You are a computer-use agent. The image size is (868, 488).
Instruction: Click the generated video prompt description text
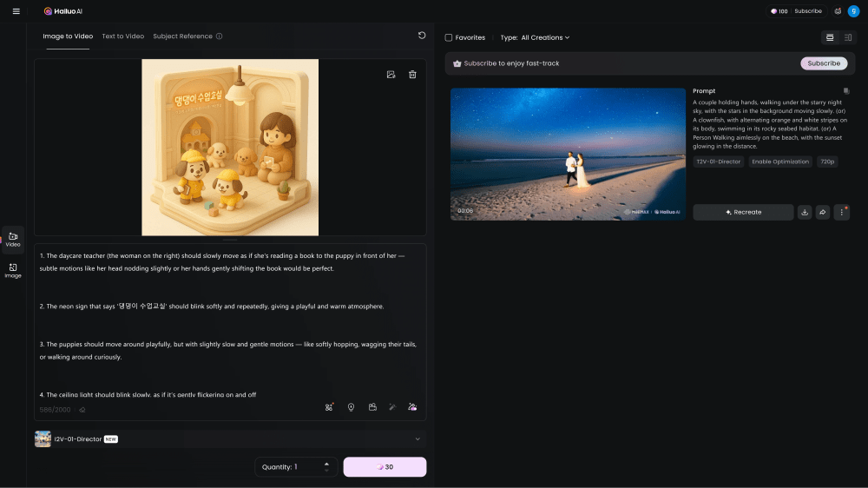click(770, 124)
